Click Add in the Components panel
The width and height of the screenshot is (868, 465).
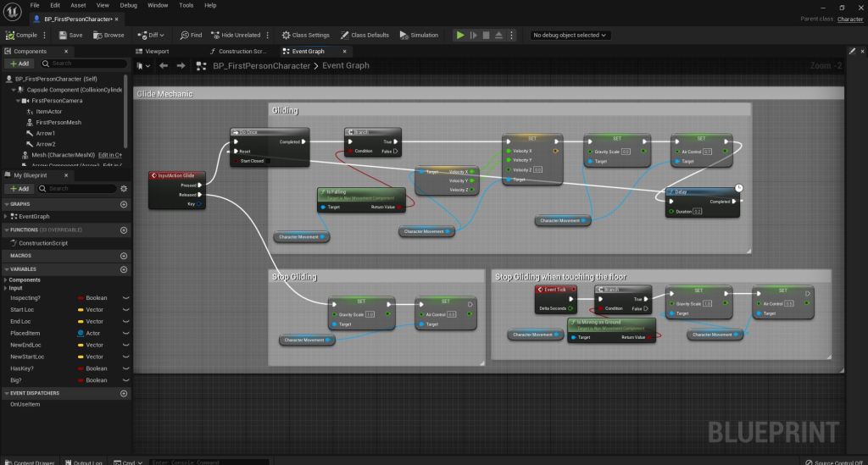pyautogui.click(x=19, y=64)
